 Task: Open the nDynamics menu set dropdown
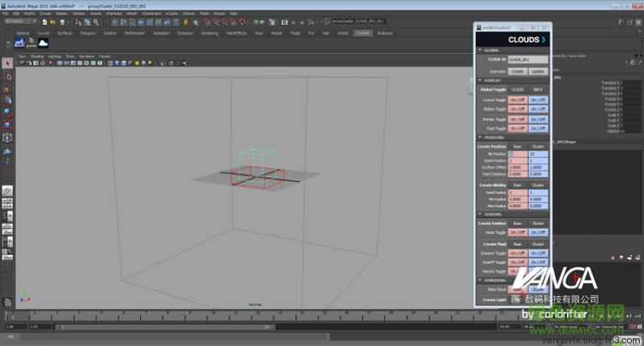click(21, 21)
